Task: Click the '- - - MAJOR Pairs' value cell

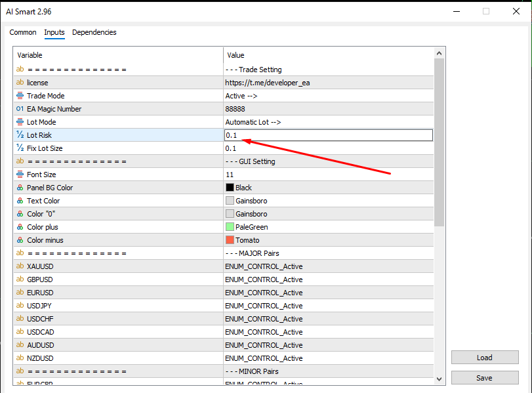Action: point(329,253)
